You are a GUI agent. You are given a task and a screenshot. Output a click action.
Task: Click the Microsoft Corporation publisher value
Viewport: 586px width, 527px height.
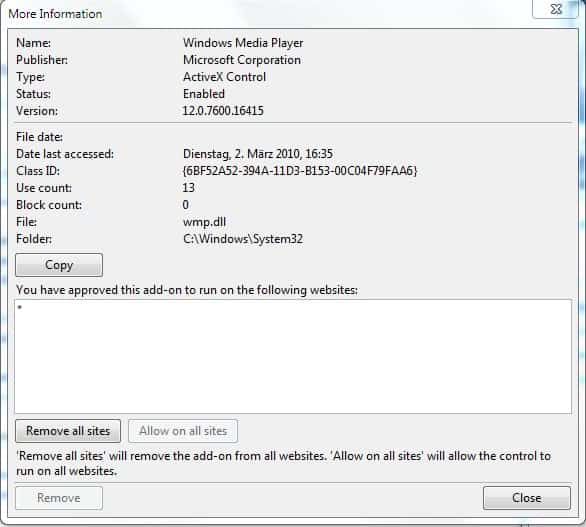[x=242, y=60]
